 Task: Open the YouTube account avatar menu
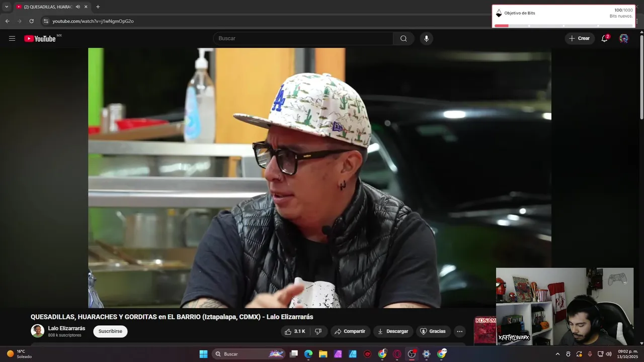point(624,39)
